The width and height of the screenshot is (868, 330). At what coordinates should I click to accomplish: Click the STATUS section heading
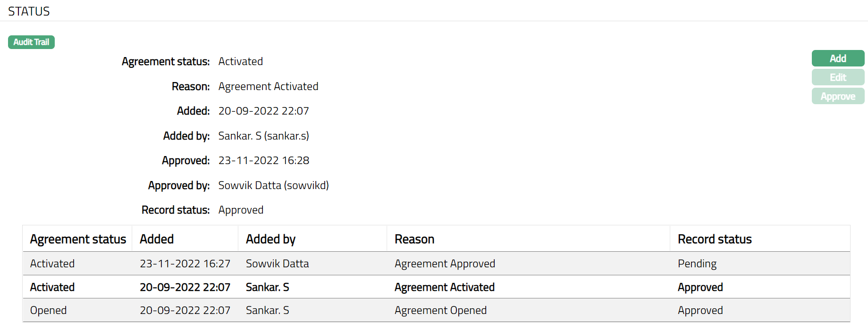(29, 11)
